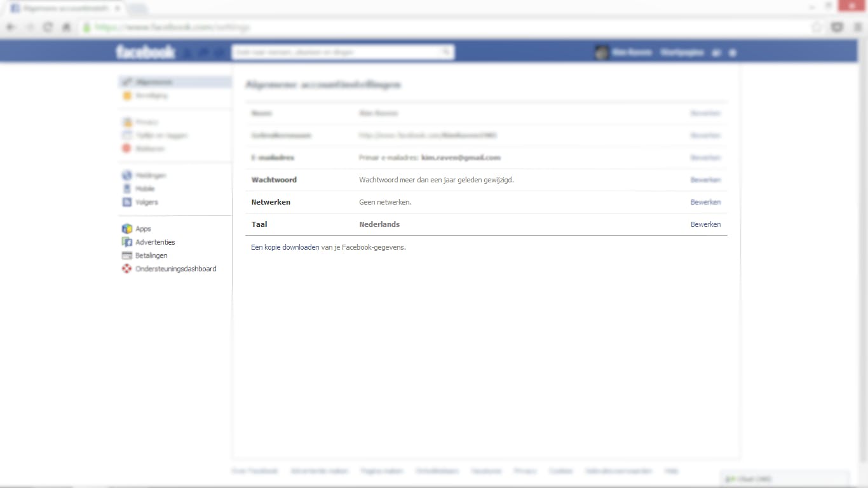Close the Facebook settings browser tab
This screenshot has height=488, width=868.
click(x=118, y=9)
